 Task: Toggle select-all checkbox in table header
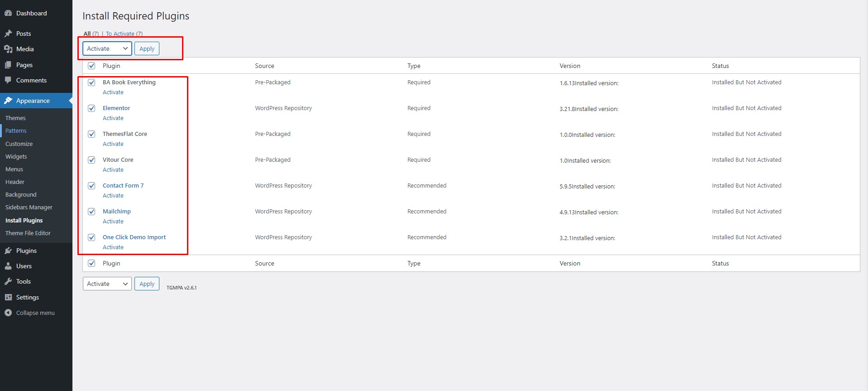coord(91,66)
